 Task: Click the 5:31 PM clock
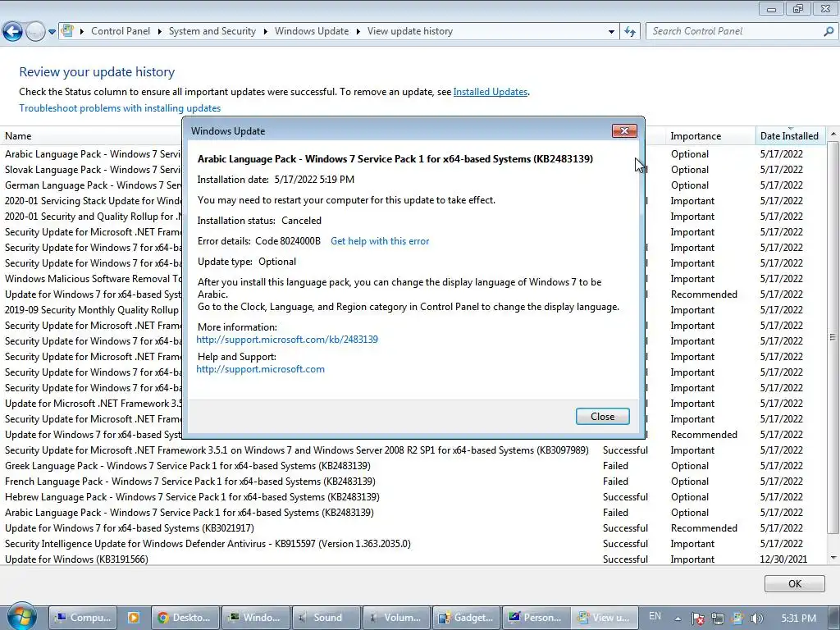point(798,619)
